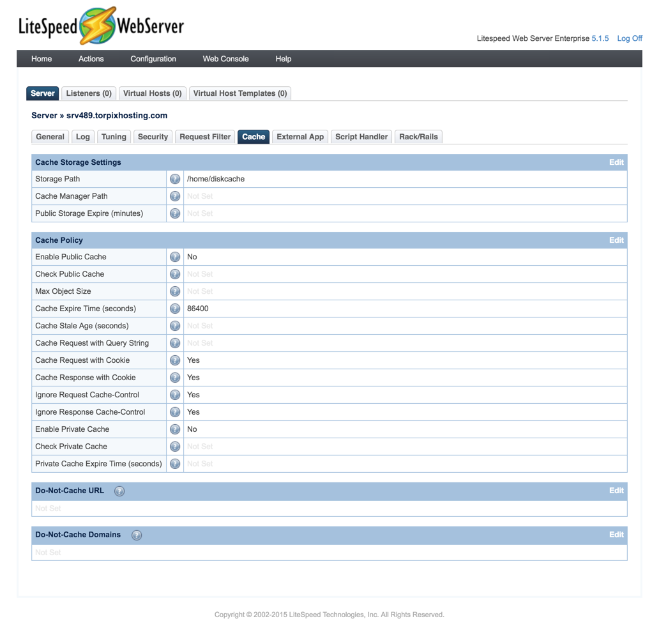Image resolution: width=668 pixels, height=644 pixels.
Task: Click the Log Off link
Action: pos(629,38)
